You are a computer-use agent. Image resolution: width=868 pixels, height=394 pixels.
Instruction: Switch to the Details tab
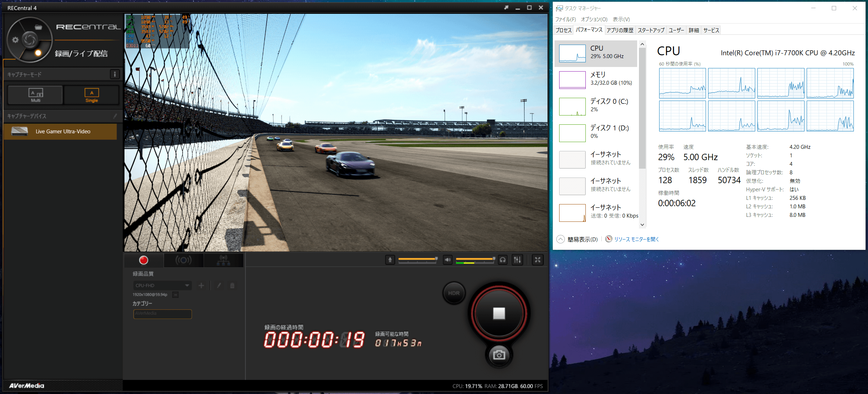pos(694,30)
